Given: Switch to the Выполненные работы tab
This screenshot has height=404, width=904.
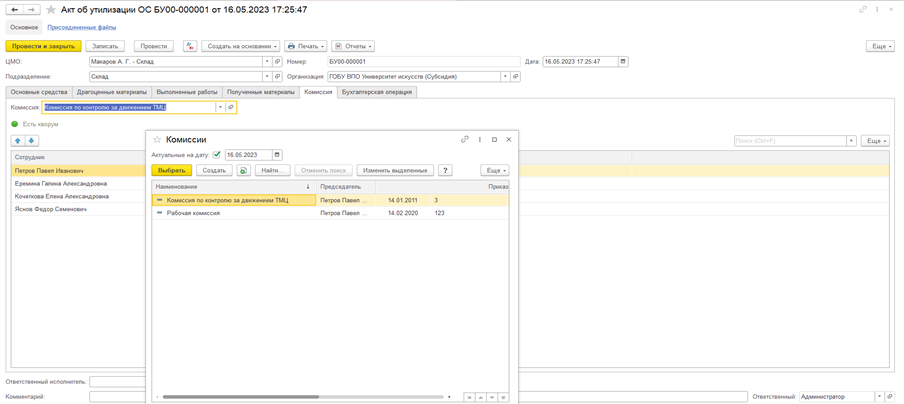Looking at the screenshot, I should [187, 92].
